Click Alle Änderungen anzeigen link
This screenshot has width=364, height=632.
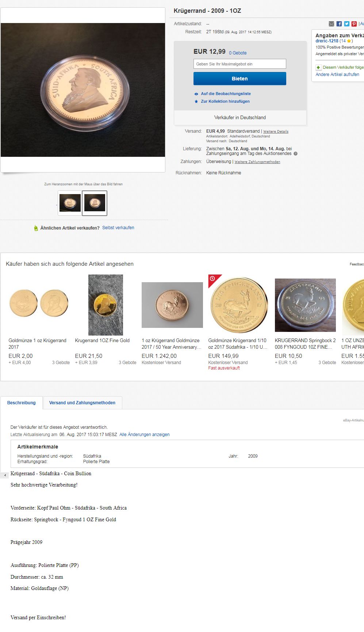(x=145, y=435)
